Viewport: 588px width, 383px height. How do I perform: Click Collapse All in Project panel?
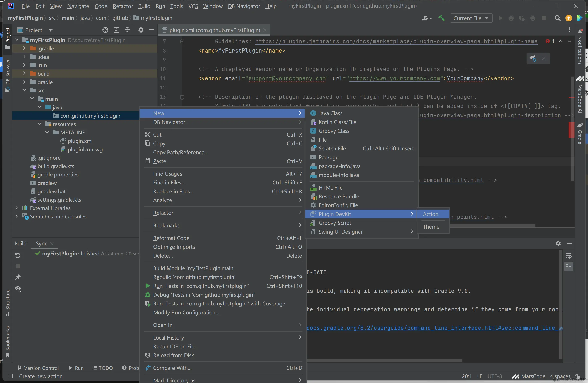[x=127, y=30]
